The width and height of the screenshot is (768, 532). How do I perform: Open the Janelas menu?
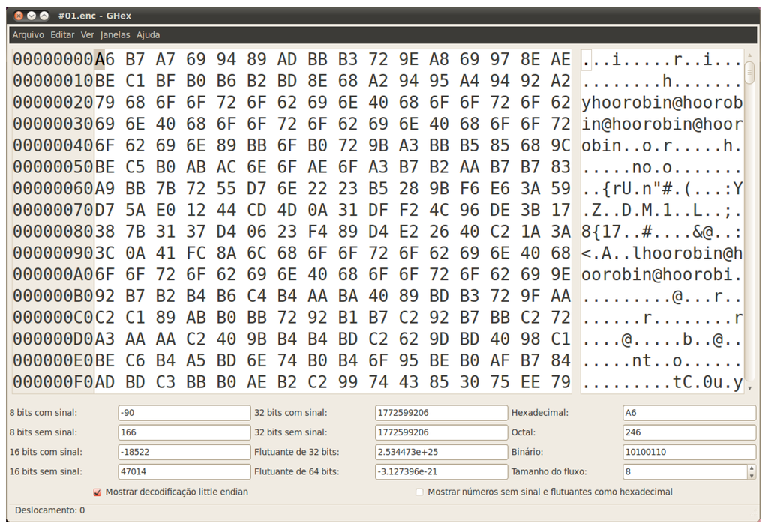tap(115, 35)
